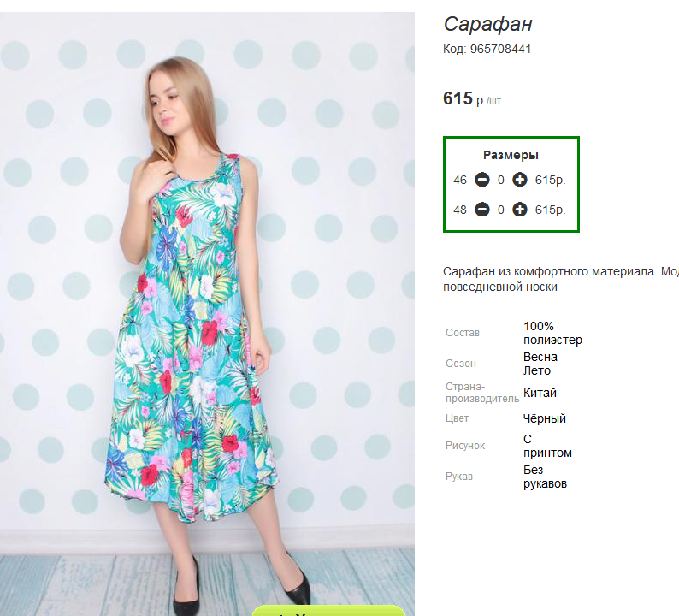
Task: Click the "Весна-Лето" season value
Action: coord(542,364)
